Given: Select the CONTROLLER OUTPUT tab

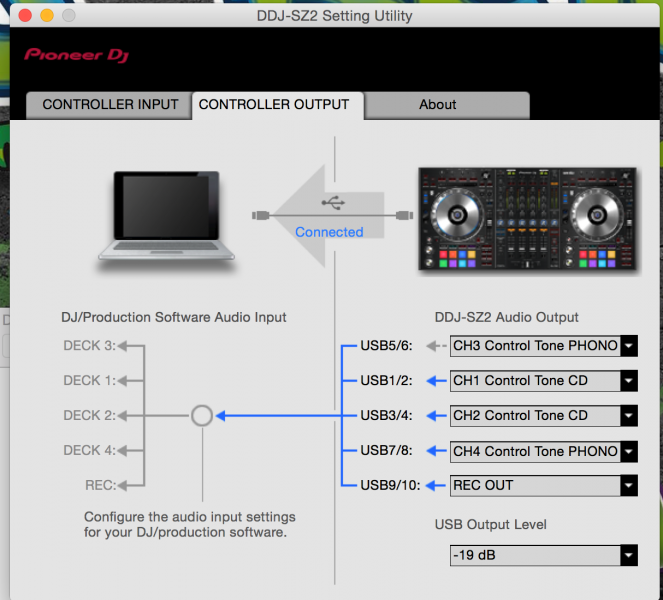Looking at the screenshot, I should (x=277, y=104).
